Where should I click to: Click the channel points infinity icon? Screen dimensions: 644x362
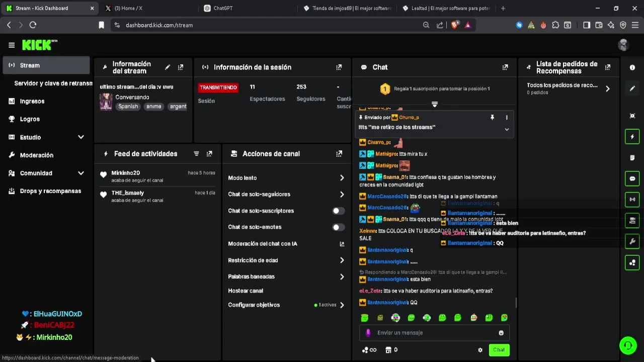coord(369,350)
